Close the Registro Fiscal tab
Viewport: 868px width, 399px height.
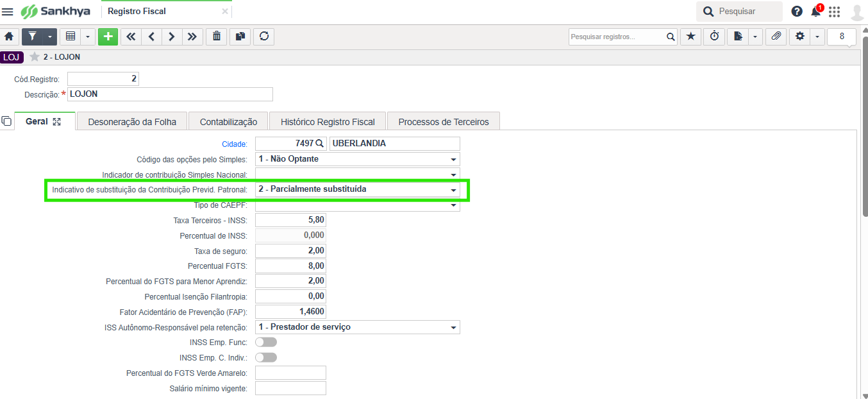pyautogui.click(x=225, y=12)
